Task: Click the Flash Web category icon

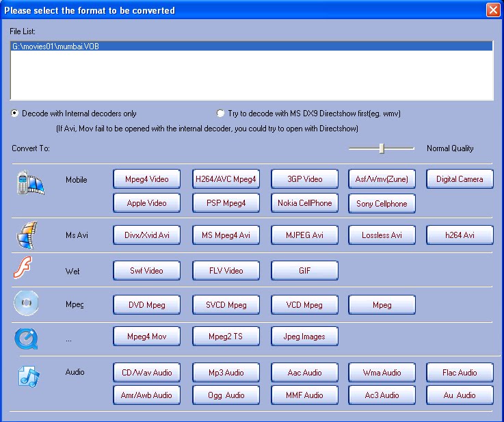Action: [23, 267]
